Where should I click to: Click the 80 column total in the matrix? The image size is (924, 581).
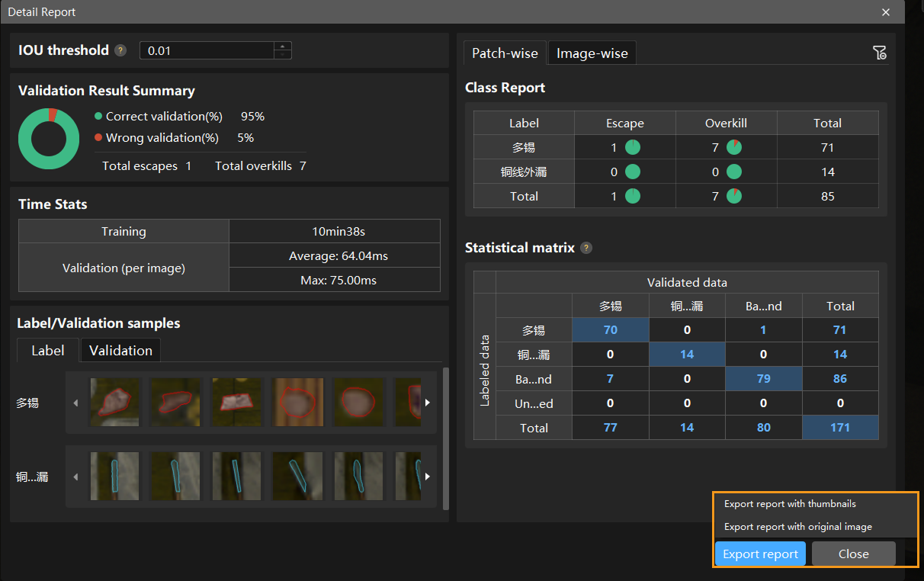(764, 428)
